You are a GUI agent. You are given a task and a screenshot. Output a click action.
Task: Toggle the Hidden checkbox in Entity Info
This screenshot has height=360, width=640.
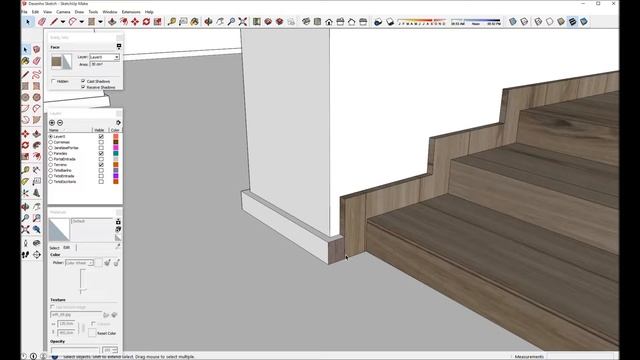pyautogui.click(x=53, y=81)
